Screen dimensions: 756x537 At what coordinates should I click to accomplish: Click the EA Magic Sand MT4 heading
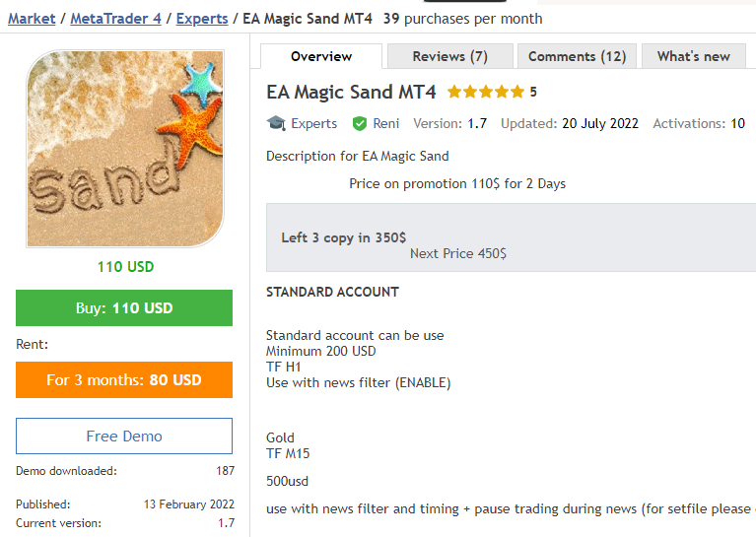351,92
